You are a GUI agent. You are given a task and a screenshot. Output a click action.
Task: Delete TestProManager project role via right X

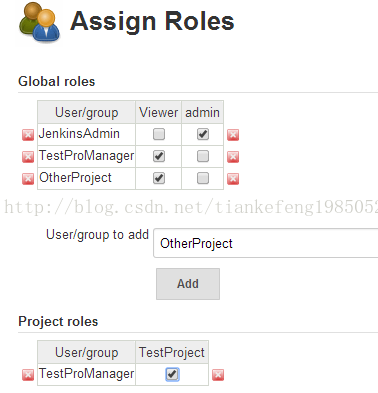tap(218, 375)
